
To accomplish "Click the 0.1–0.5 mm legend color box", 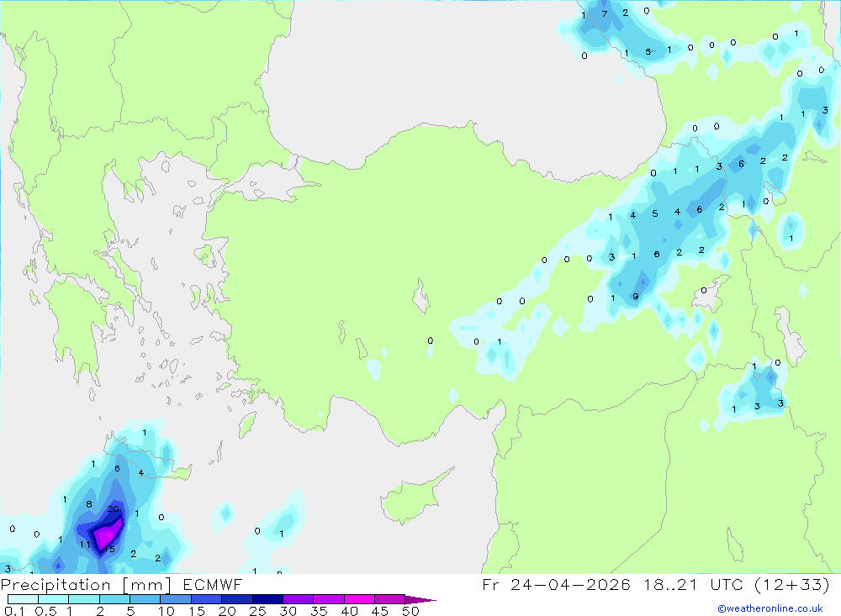I will click(23, 599).
